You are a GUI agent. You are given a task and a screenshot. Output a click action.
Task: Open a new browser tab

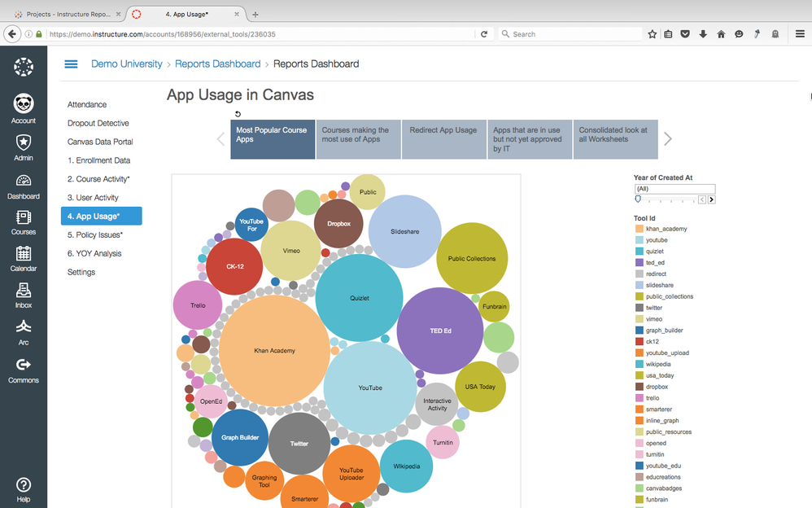coord(255,15)
